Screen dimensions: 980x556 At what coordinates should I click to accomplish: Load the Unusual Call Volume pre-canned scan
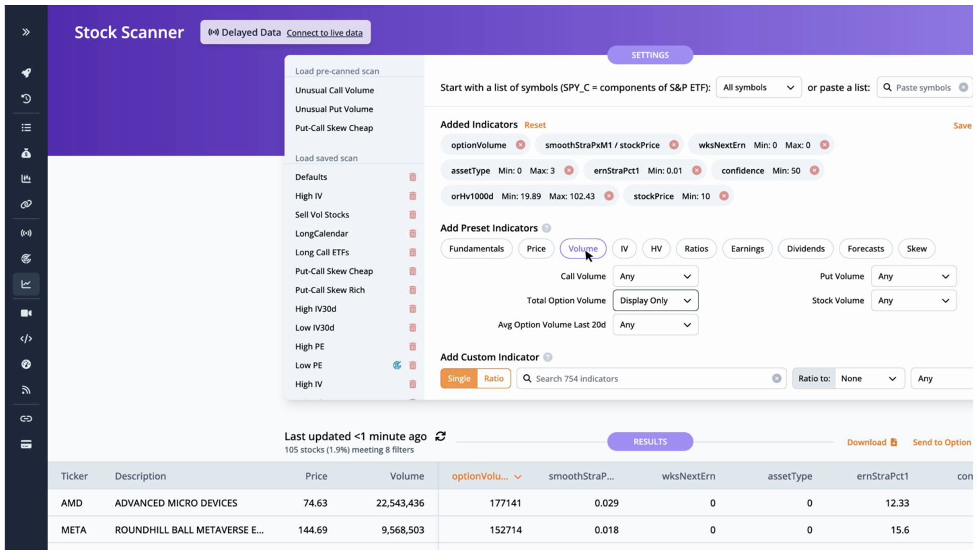[334, 90]
